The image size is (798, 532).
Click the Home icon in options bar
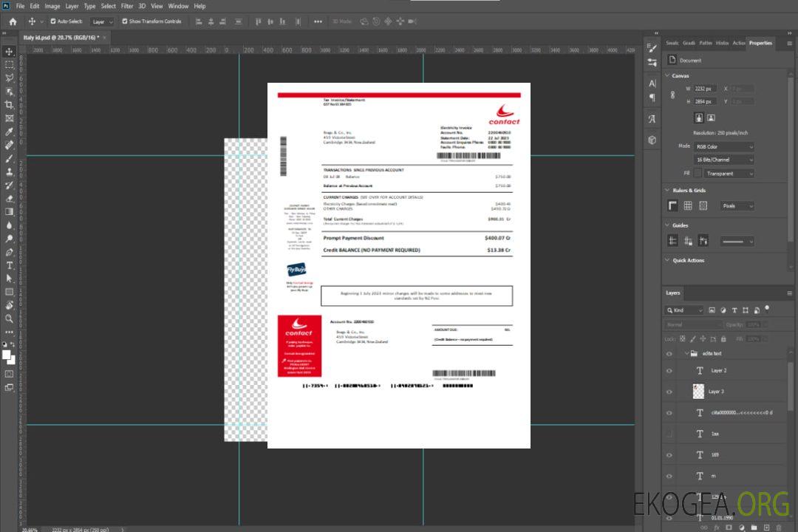click(13, 21)
